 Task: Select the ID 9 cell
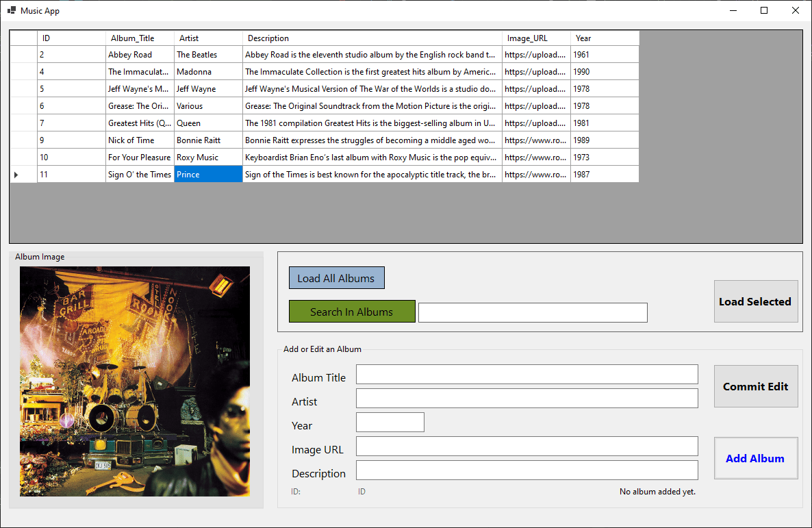71,140
